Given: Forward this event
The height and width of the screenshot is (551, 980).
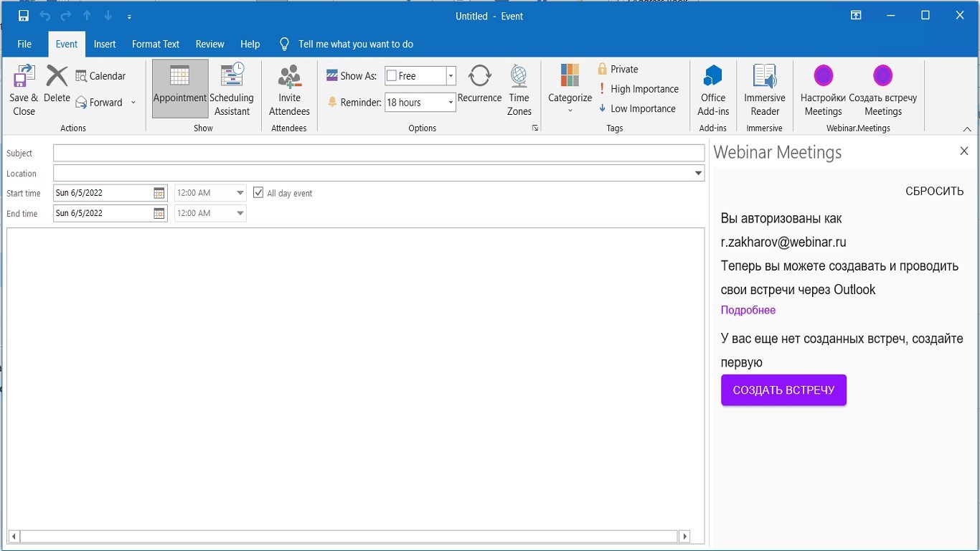Looking at the screenshot, I should (x=99, y=103).
